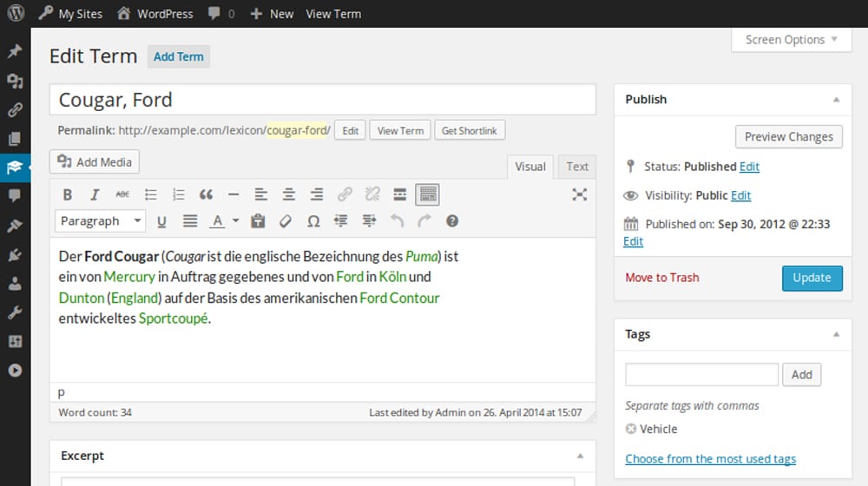The height and width of the screenshot is (486, 868).
Task: Insert a blockquote
Action: point(206,194)
